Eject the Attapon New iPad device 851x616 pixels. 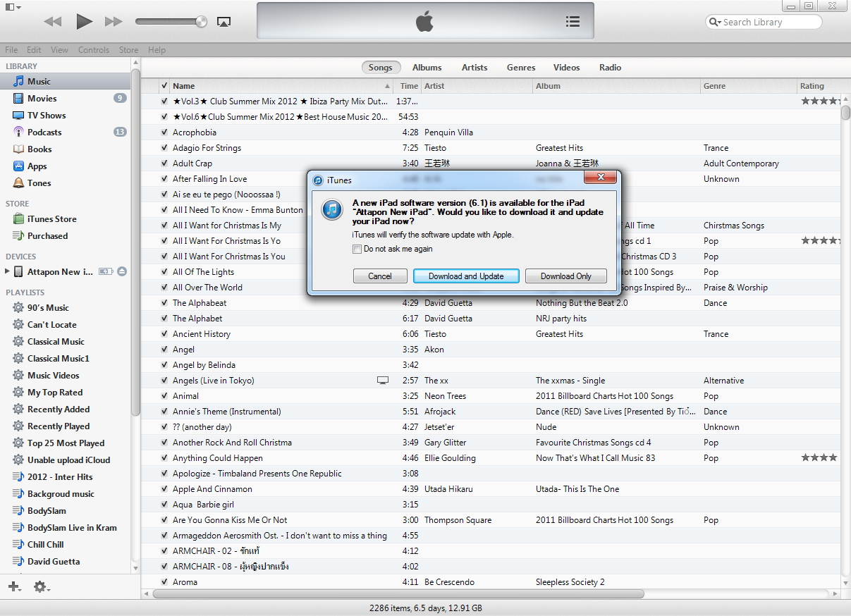pyautogui.click(x=122, y=271)
